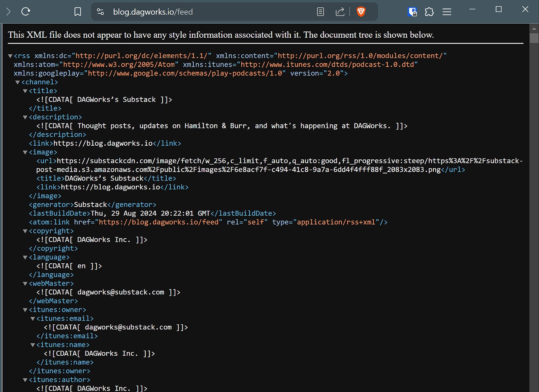Viewport: 539px width, 392px height.
Task: Collapse the description element
Action: 25,117
